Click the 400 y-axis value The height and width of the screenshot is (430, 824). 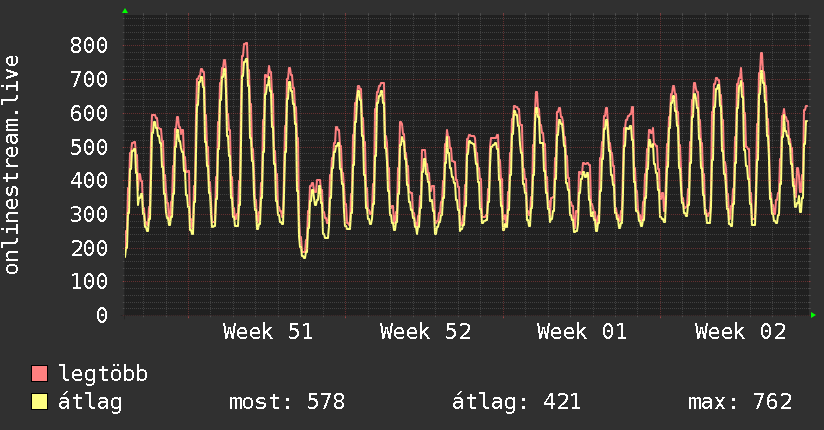pos(89,180)
